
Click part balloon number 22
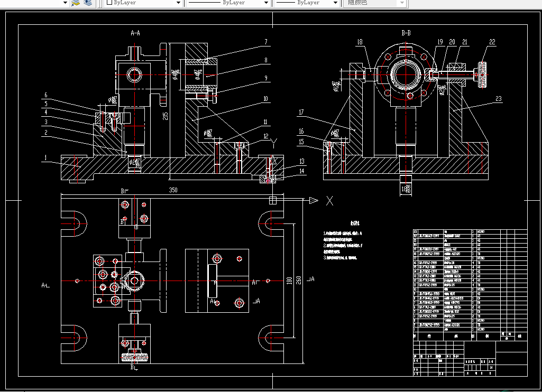[492, 42]
